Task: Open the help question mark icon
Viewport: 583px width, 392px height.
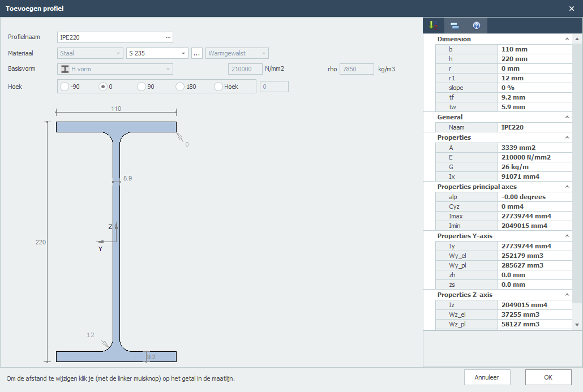Action: pyautogui.click(x=477, y=25)
